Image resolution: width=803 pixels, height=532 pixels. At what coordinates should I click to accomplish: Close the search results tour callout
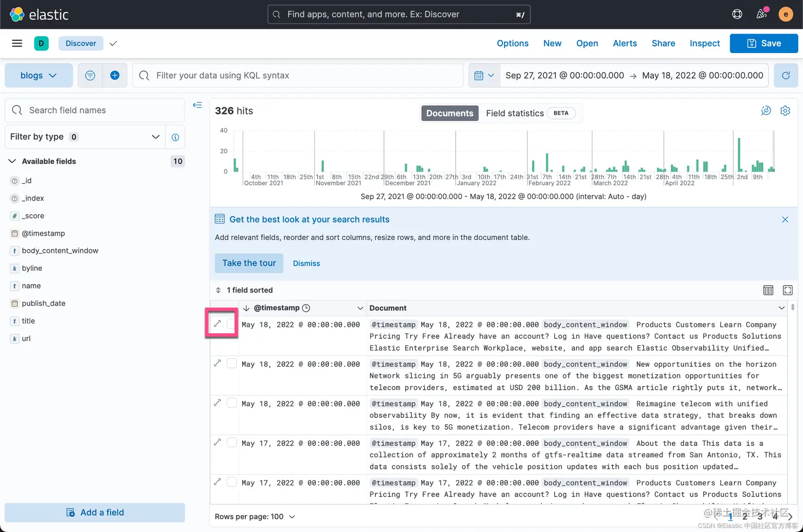785,219
